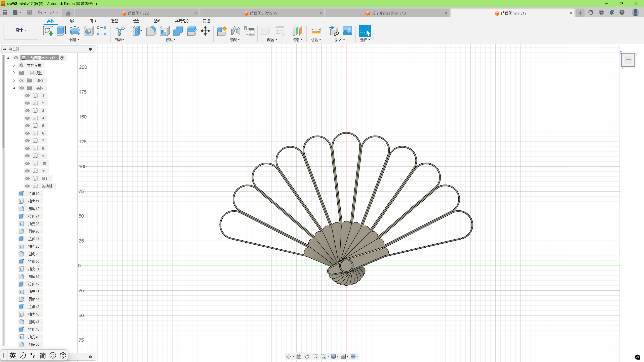
Task: Select the 圆角12 feature
Action: (x=33, y=209)
